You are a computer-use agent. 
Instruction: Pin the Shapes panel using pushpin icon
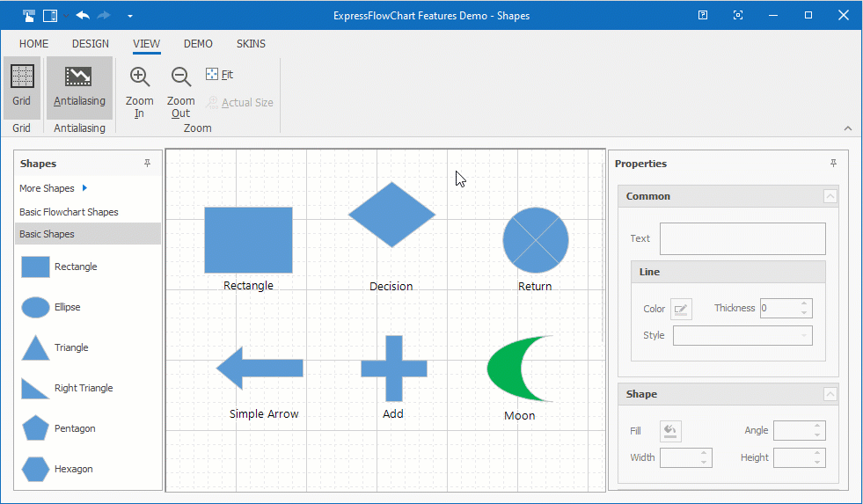[147, 164]
